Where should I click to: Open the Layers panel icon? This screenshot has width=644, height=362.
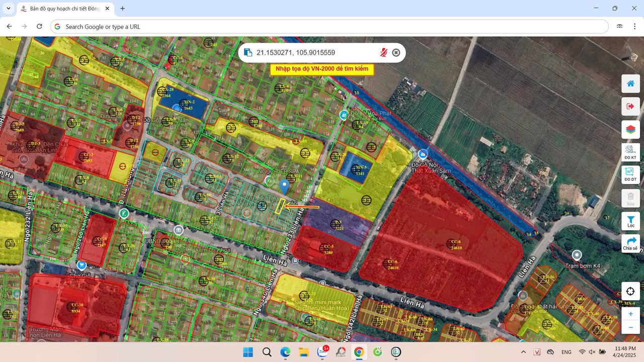[x=630, y=129]
